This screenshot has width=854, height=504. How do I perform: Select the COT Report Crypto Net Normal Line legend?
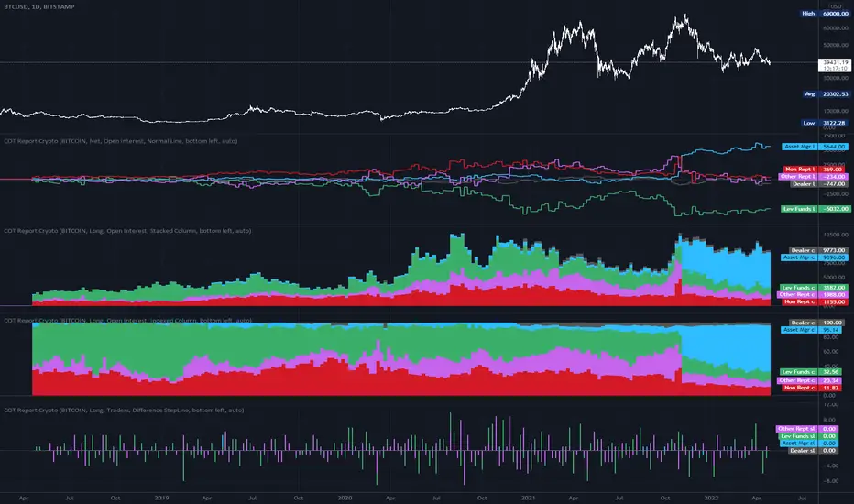pyautogui.click(x=120, y=140)
